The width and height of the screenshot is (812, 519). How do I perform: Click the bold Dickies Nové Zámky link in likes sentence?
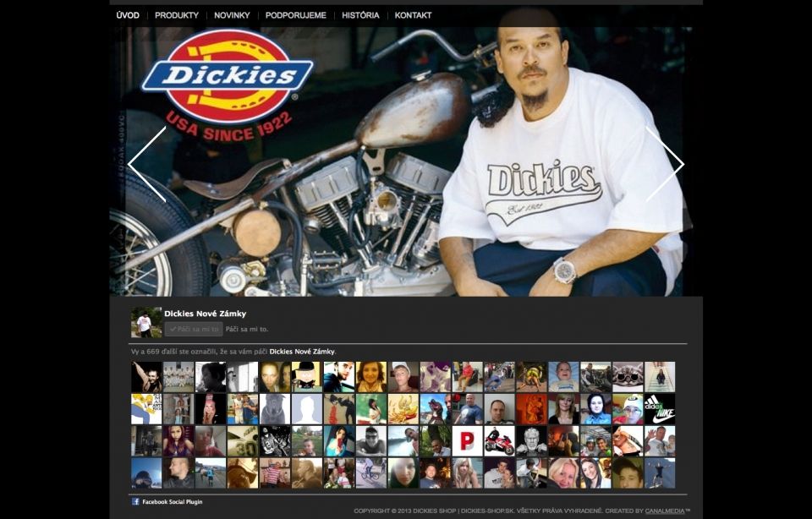tap(302, 352)
